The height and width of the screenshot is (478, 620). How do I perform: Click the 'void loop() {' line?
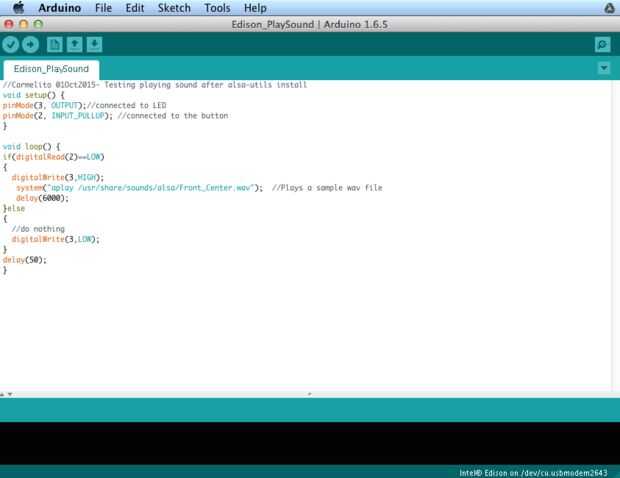31,146
